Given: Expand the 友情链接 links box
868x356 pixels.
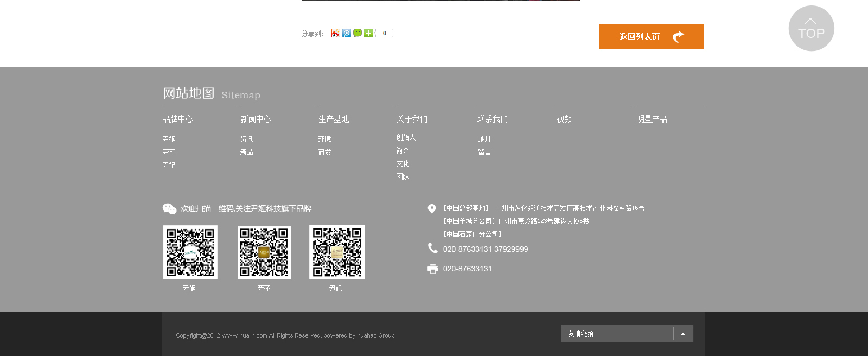Looking at the screenshot, I should pos(627,334).
